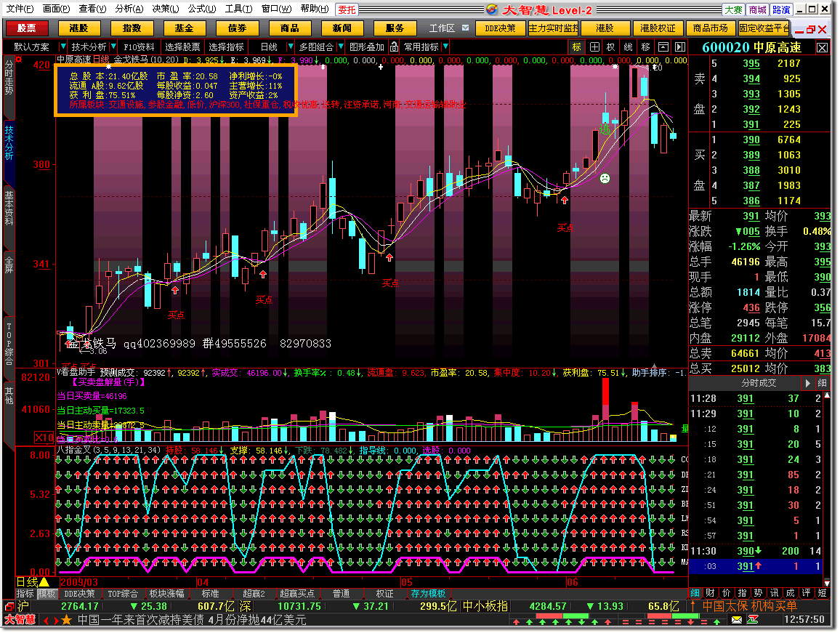840x633 pixels.
Task: Open the 多图组合 dropdown arrow
Action: [x=340, y=47]
